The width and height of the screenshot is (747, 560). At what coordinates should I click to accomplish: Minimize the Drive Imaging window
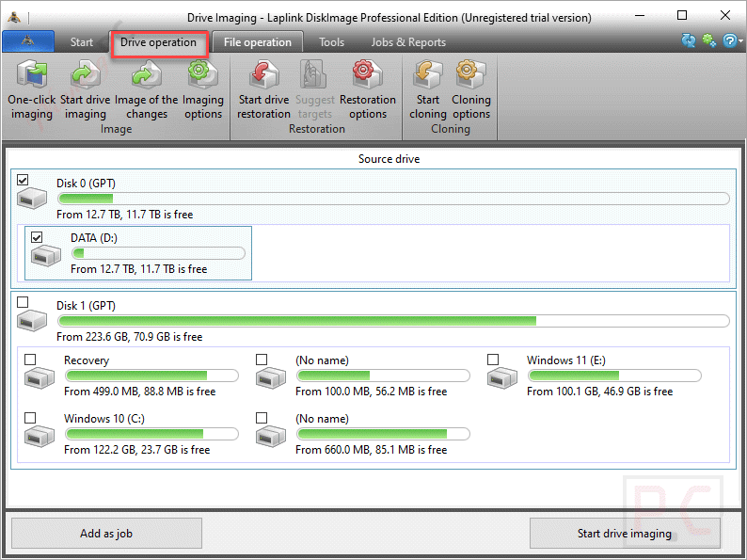pos(640,15)
